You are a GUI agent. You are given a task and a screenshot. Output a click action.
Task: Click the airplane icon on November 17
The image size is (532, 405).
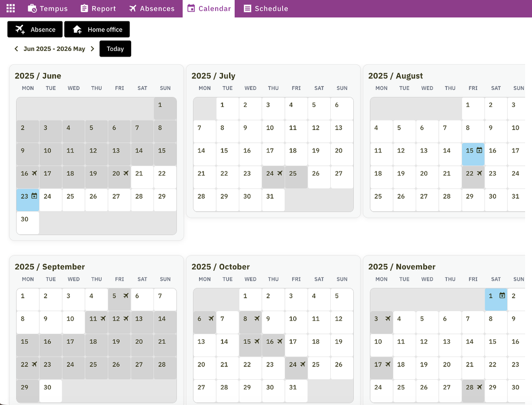pyautogui.click(x=388, y=364)
